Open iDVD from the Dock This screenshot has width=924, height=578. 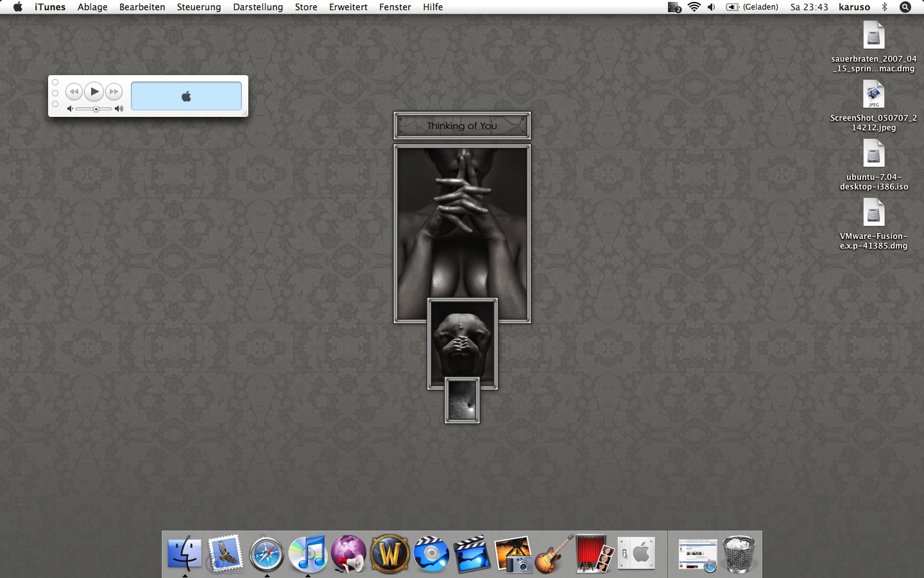click(431, 554)
